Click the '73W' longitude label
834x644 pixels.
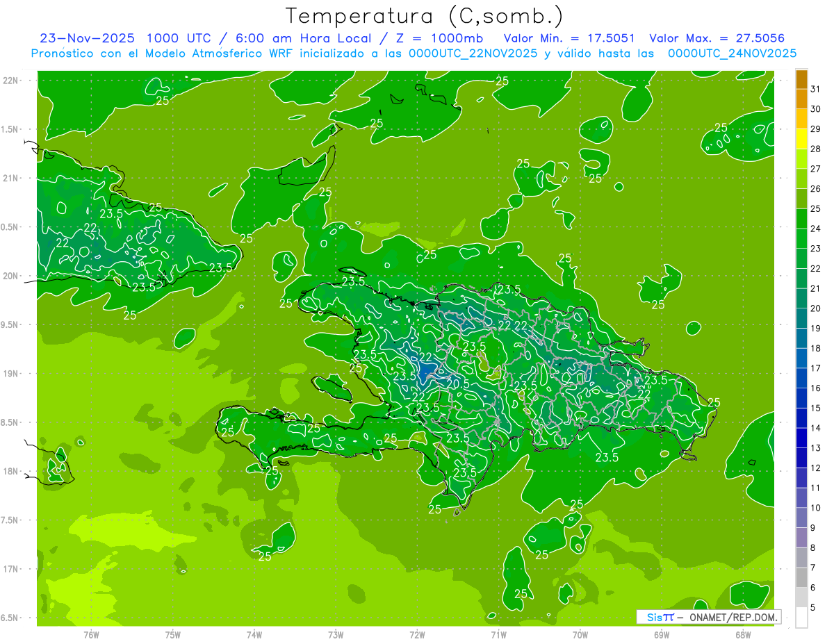tap(336, 634)
